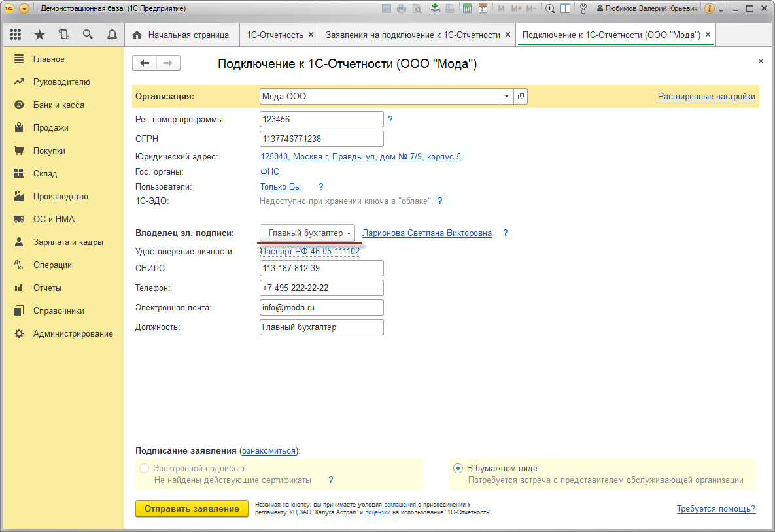Click the ФНС government bodies link
This screenshot has width=775, height=532.
[270, 171]
